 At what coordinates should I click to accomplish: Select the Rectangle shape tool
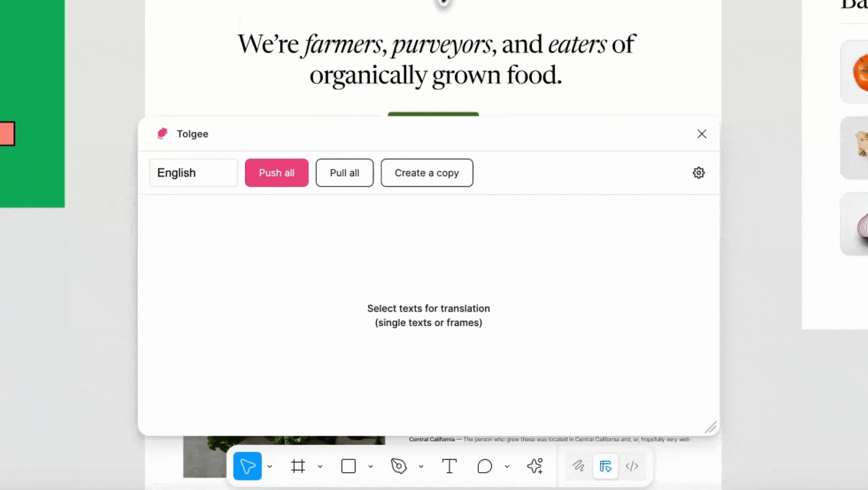(x=348, y=466)
